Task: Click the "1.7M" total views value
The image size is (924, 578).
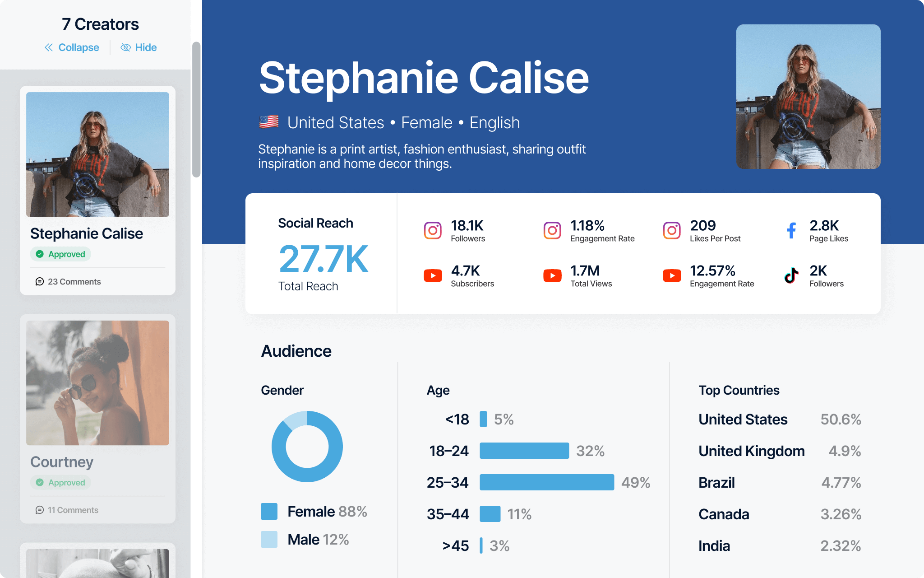Action: (x=585, y=270)
